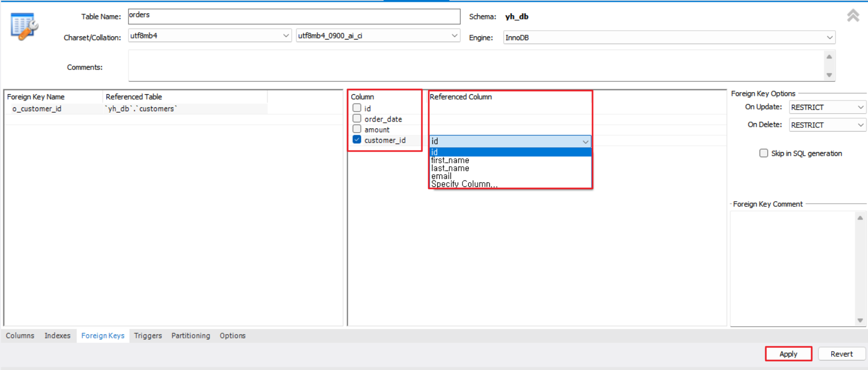Choose last_name in the referenced column list
Image resolution: width=868 pixels, height=370 pixels.
[510, 168]
